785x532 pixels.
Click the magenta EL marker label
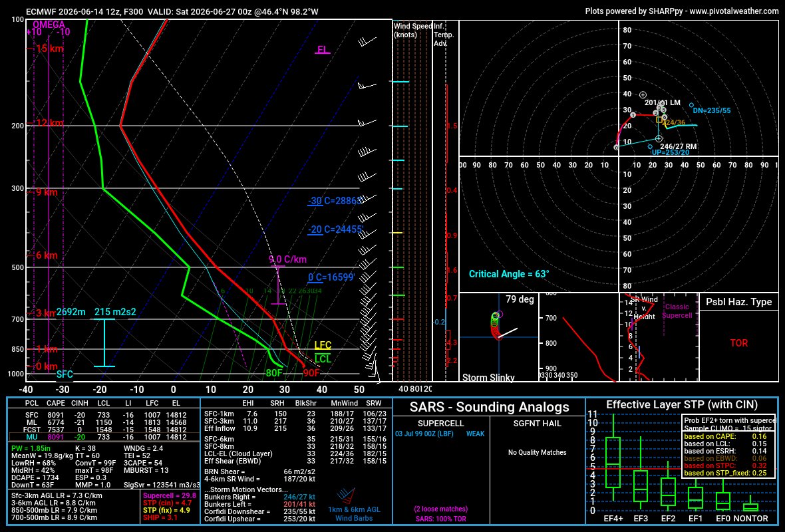[x=323, y=50]
